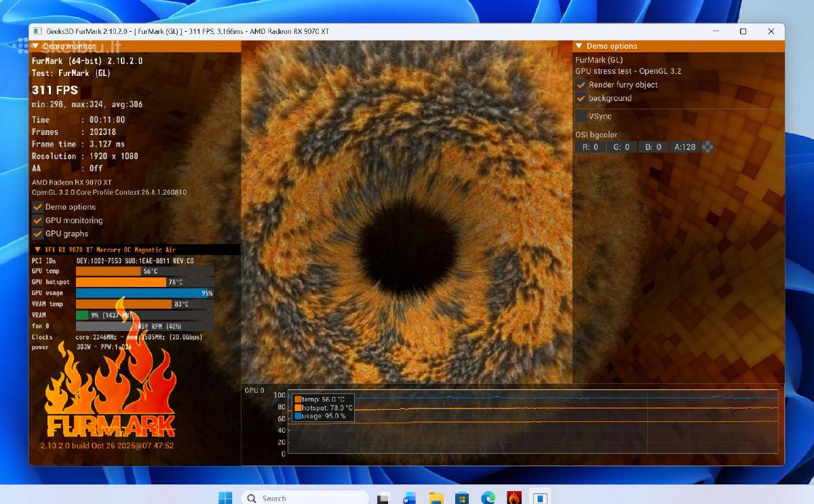Screen dimensions: 814x504
Task: Collapse the XFX RX 9070 XT monitoring section
Action: tap(38, 250)
